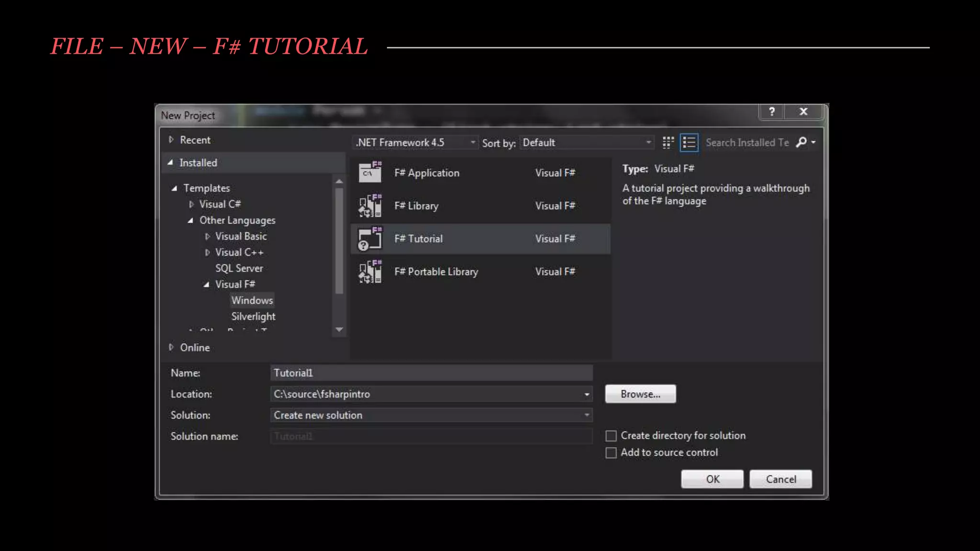Screen dimensions: 980x551
Task: Click the F# Tutorial template icon
Action: [x=370, y=238]
